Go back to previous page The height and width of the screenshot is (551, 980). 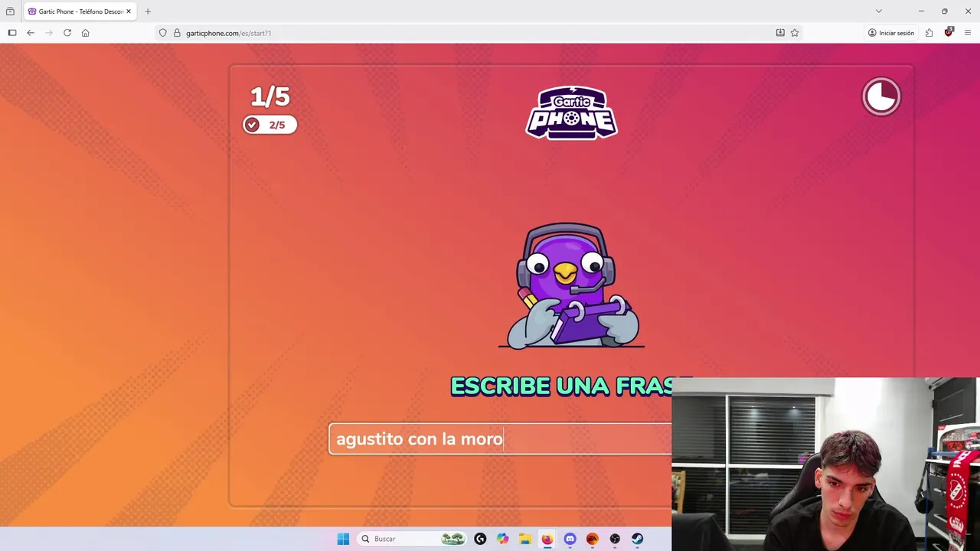pos(31,33)
